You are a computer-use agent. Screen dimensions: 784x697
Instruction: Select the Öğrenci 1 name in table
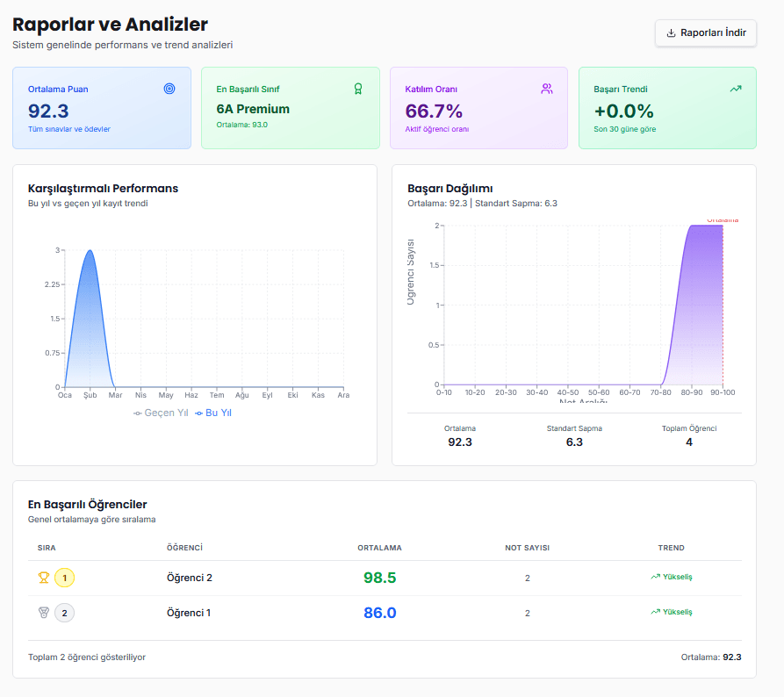[189, 613]
